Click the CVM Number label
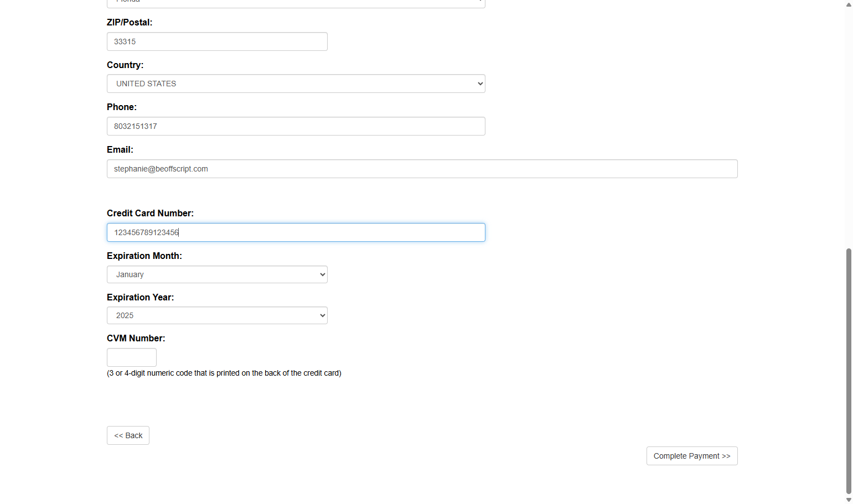Viewport: 853px width, 504px height. pyautogui.click(x=136, y=338)
